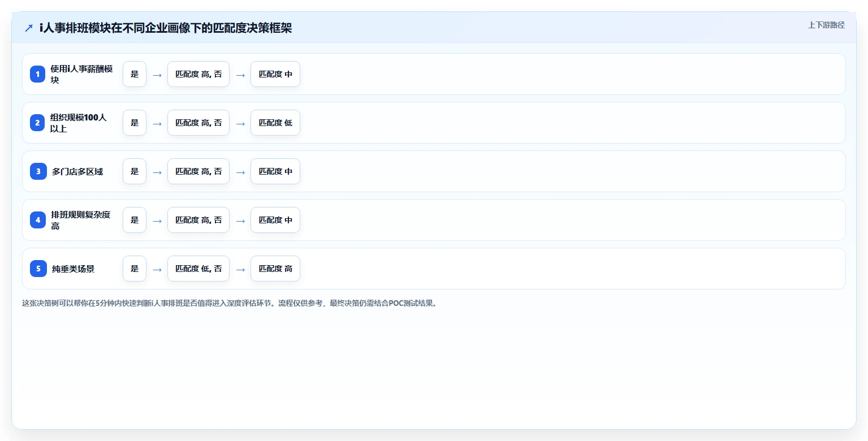Click the number 3 step badge
868x441 pixels.
tap(38, 171)
